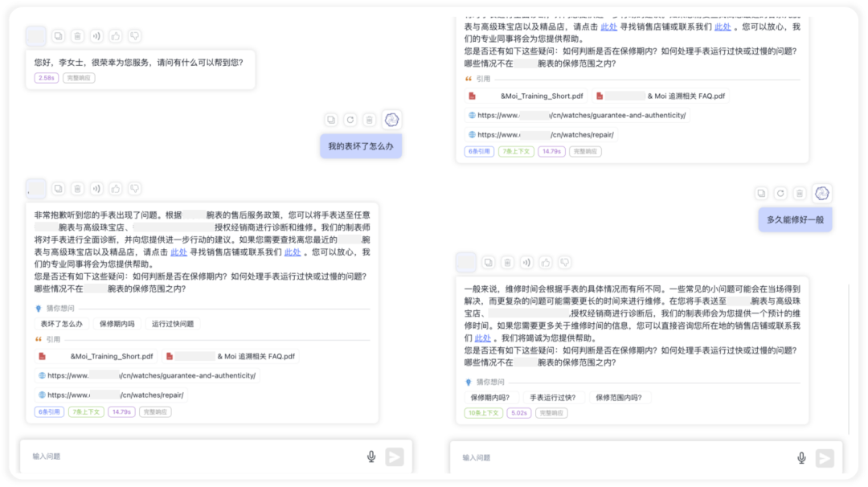The height and width of the screenshot is (487, 868).
Task: Click the user avatar beside 多久能修好一般
Action: coord(822,194)
